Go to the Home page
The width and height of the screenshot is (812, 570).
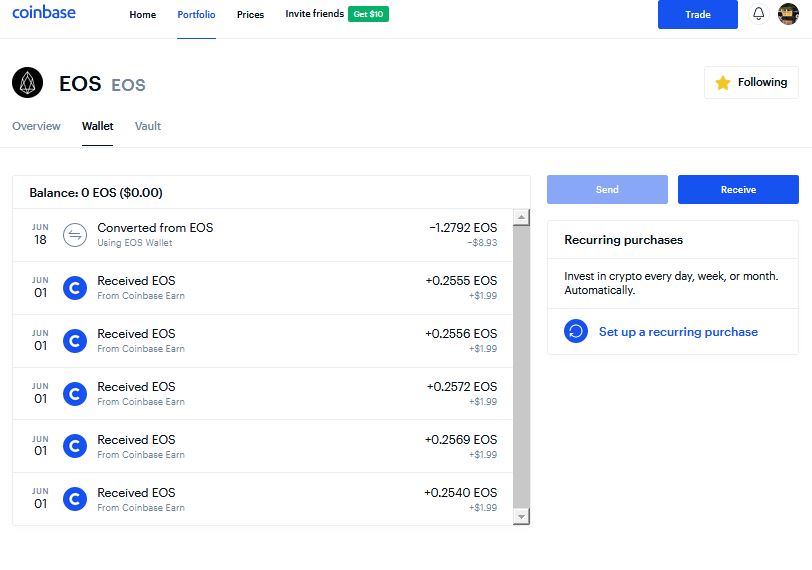pyautogui.click(x=142, y=14)
